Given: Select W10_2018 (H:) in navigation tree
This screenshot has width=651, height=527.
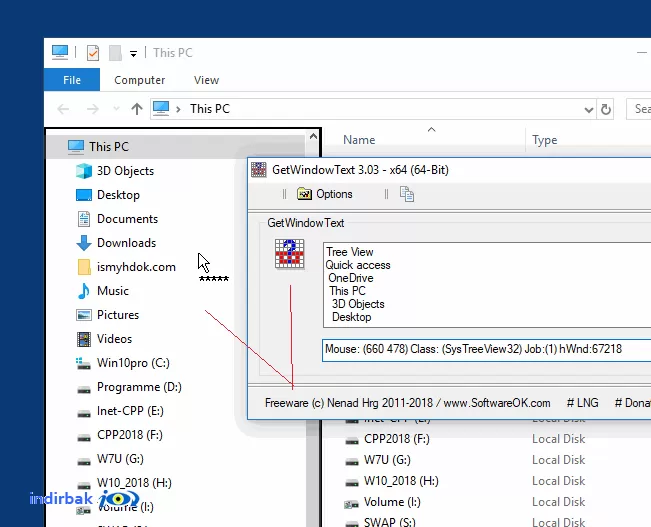Looking at the screenshot, I should coord(134,483).
